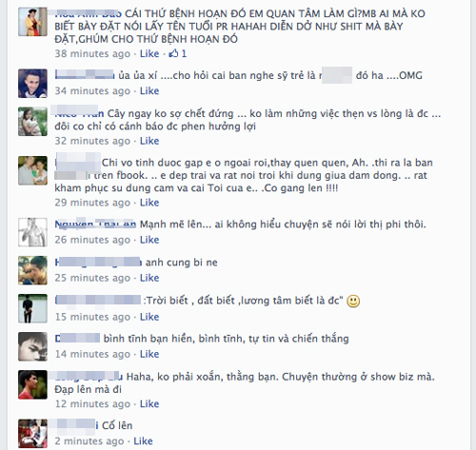The height and width of the screenshot is (450, 476).
Task: Like the 'Cố lên' comment
Action: click(x=143, y=440)
